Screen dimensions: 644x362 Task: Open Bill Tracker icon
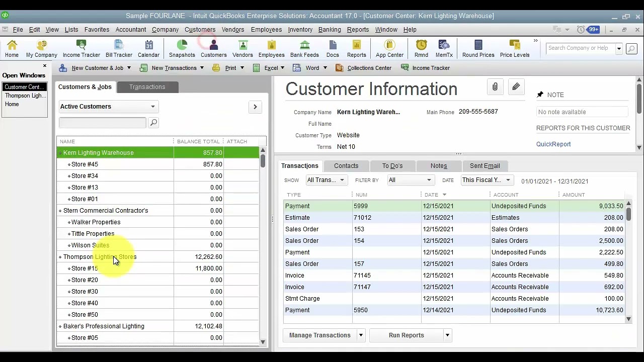(x=119, y=49)
